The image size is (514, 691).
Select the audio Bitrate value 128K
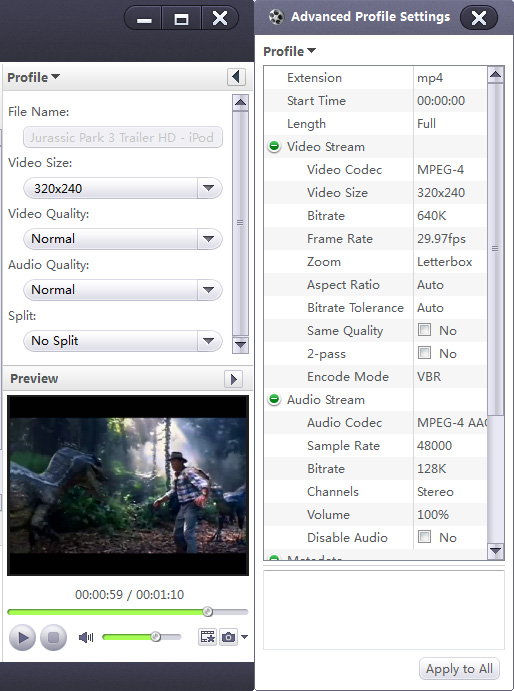432,468
